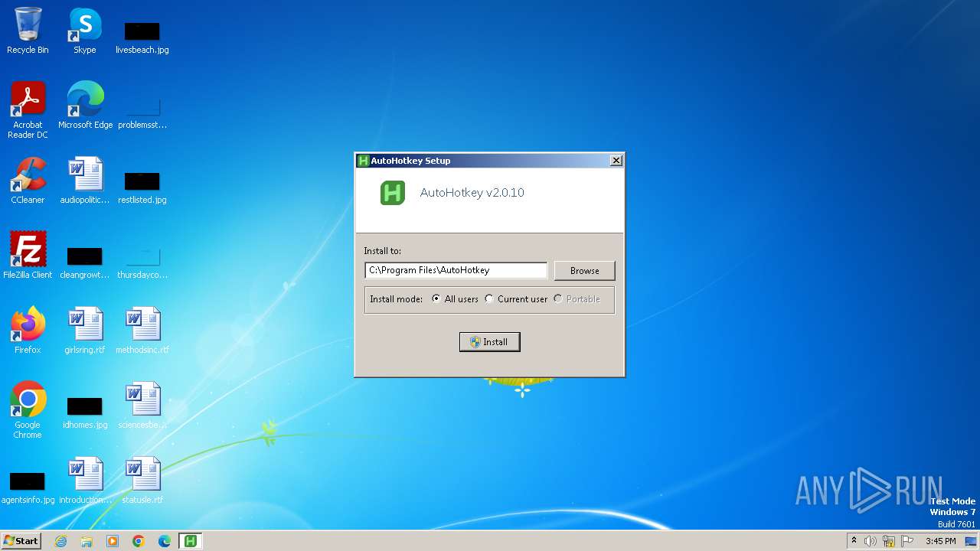Screen dimensions: 980x551
Task: Close the AutoHotkey Setup window
Action: 616,161
